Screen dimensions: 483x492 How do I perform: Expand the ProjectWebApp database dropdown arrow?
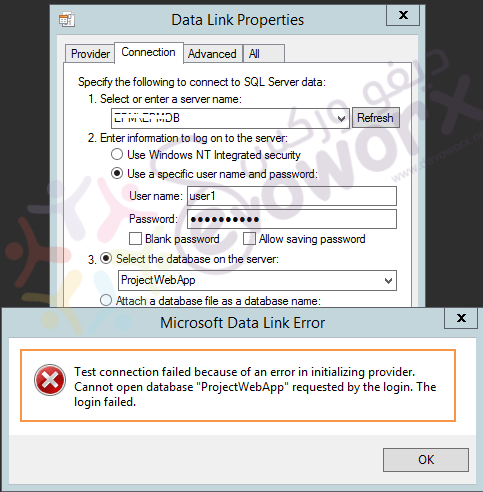(x=388, y=281)
